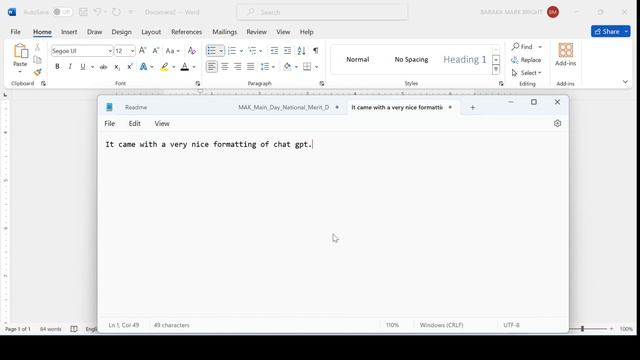The image size is (640, 360).
Task: Apply the No Spacing style
Action: pos(411,60)
